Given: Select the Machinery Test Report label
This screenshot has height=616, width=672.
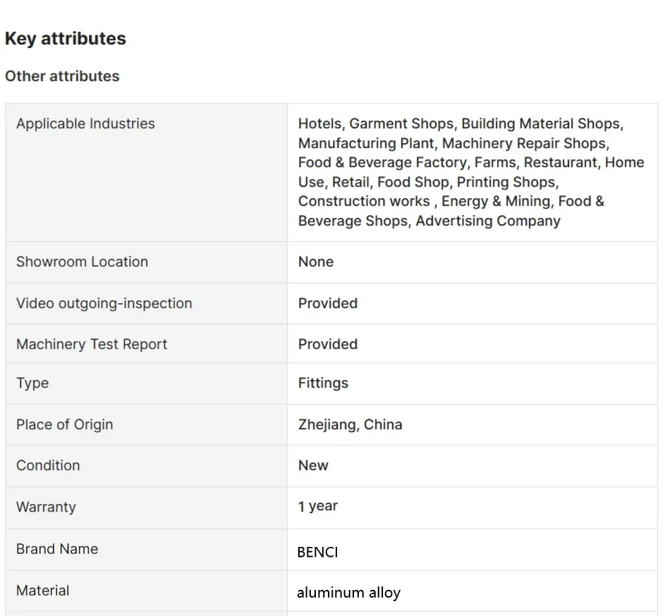Looking at the screenshot, I should (92, 344).
